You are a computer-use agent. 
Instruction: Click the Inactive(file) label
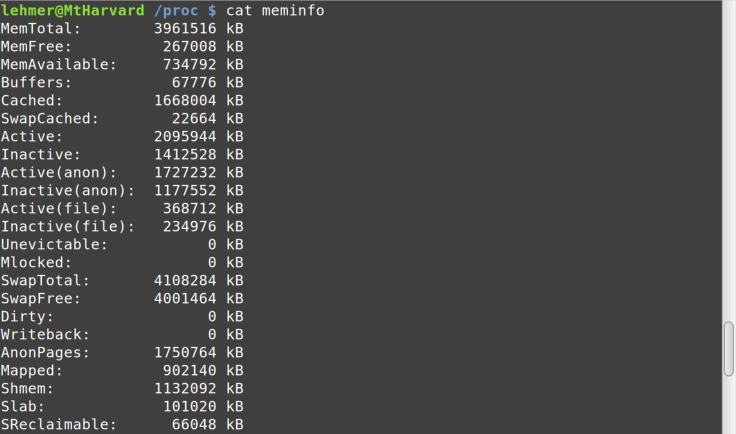click(68, 227)
